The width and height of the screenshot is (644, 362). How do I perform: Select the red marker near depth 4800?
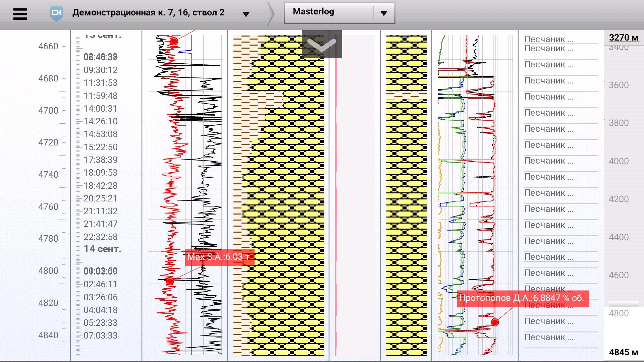(x=170, y=281)
